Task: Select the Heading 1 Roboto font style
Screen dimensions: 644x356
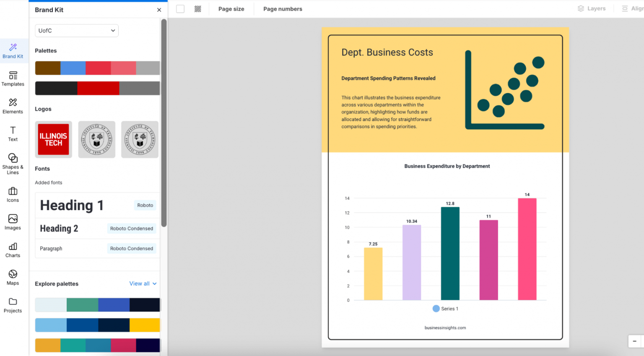Action: tap(97, 205)
